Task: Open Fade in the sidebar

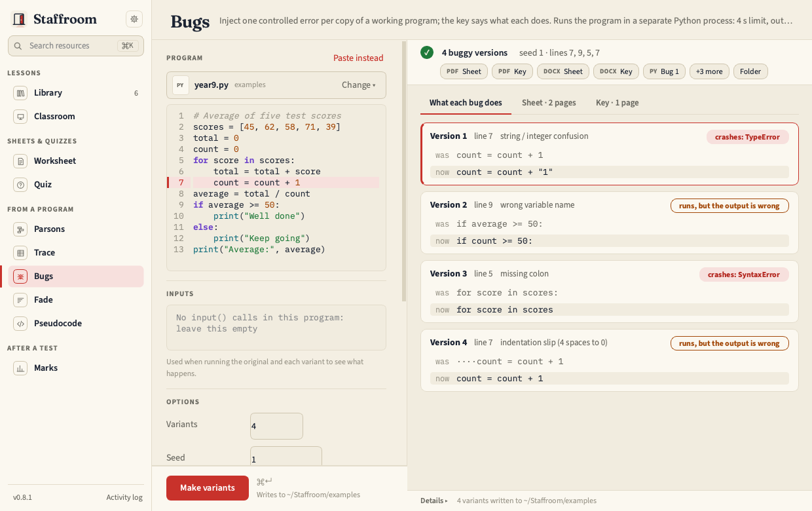Action: (76, 300)
